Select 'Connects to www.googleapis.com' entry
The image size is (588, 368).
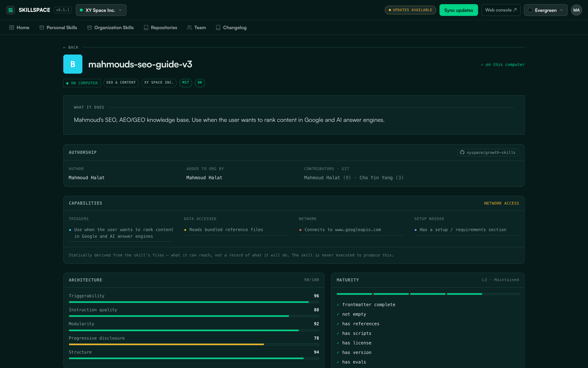[x=351, y=230]
